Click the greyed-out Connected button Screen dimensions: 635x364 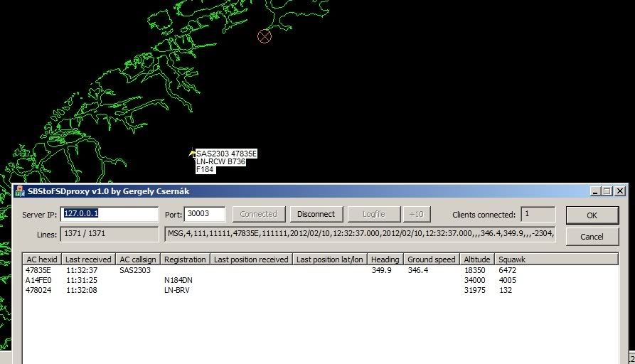pos(258,214)
